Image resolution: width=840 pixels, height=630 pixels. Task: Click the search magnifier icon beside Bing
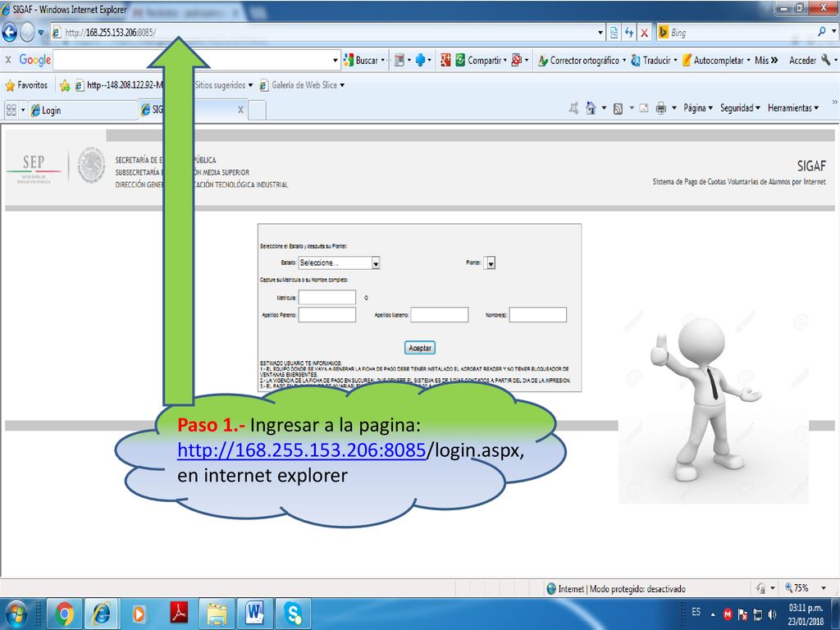[x=822, y=32]
